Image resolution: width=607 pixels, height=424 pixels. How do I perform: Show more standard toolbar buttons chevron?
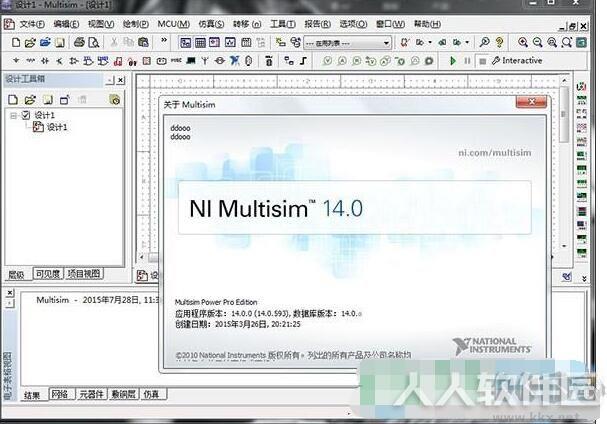pyautogui.click(x=164, y=40)
